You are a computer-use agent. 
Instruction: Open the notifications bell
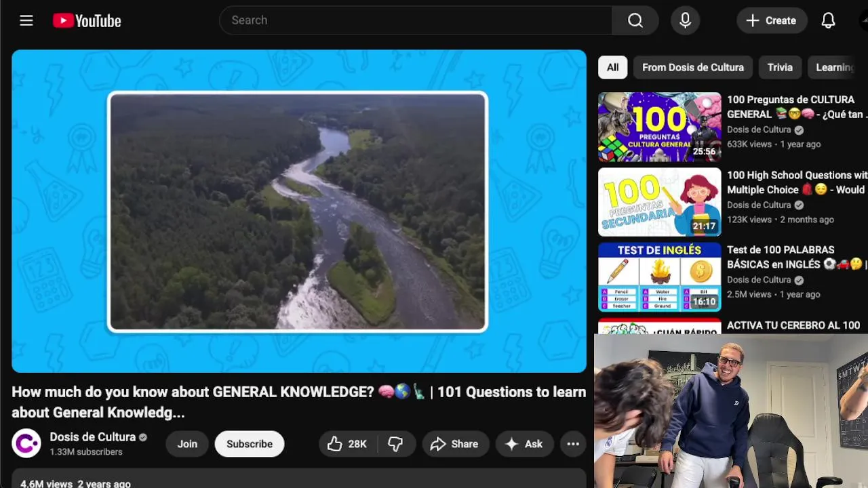828,20
